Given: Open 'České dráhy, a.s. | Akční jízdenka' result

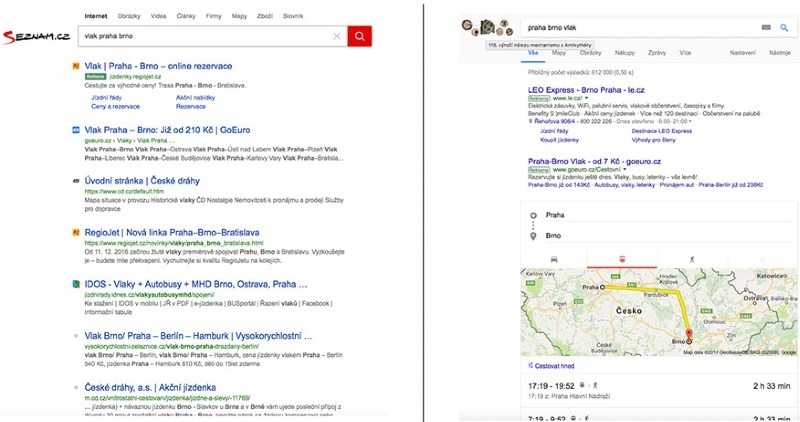Looking at the screenshot, I should (x=150, y=387).
